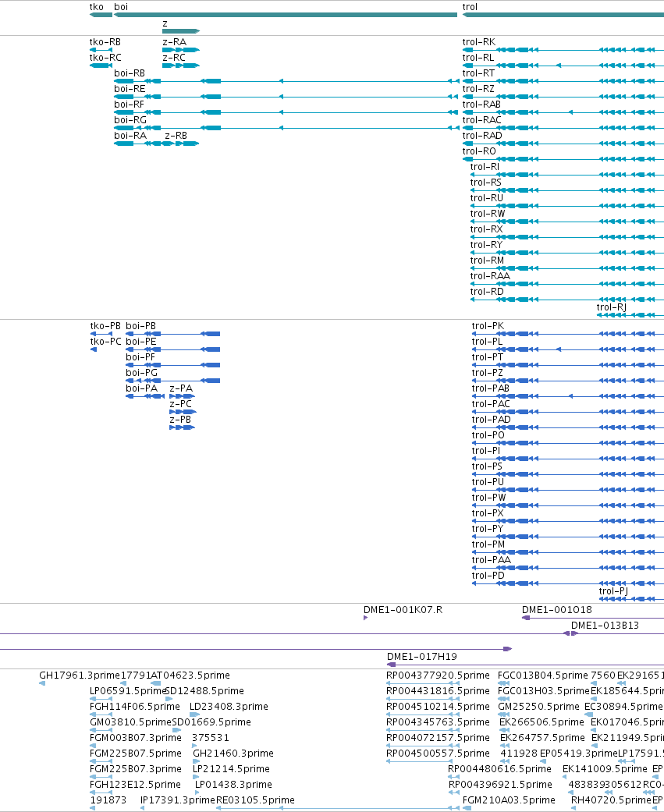Select clone DME1-001O18

(557, 609)
